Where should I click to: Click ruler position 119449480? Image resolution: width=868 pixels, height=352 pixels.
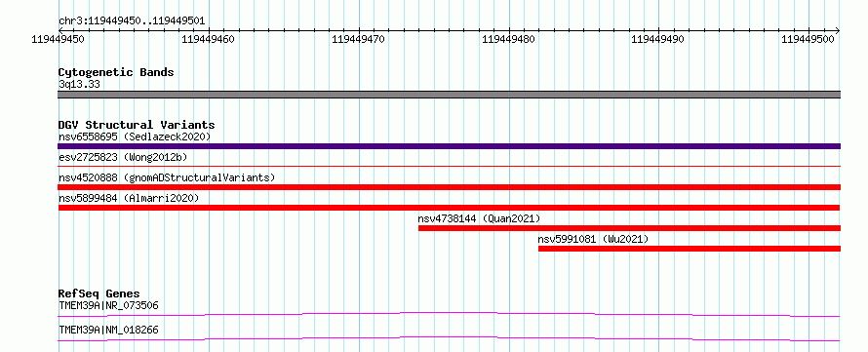point(508,39)
